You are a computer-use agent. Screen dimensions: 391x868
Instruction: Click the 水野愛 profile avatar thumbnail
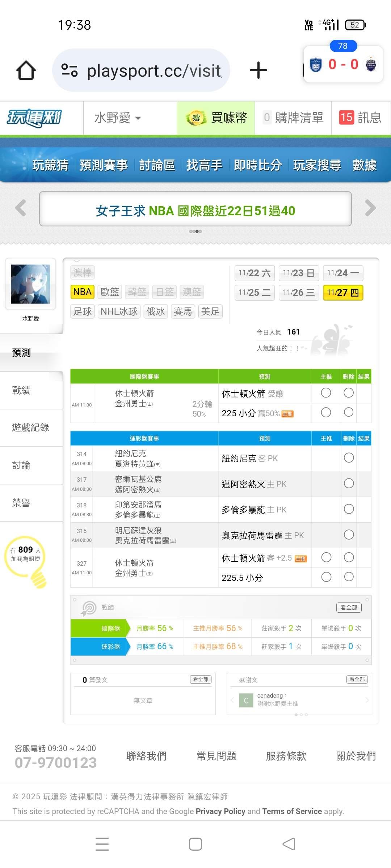[30, 284]
